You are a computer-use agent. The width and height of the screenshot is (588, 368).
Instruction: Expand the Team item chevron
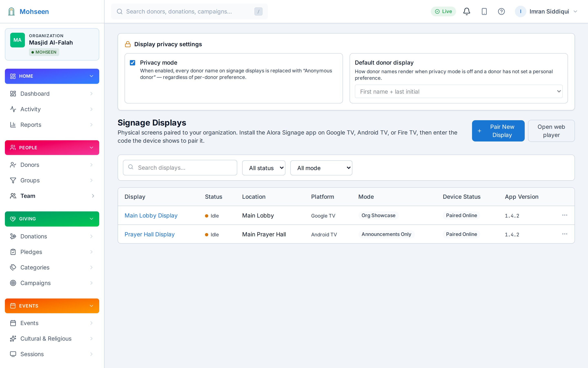[93, 196]
